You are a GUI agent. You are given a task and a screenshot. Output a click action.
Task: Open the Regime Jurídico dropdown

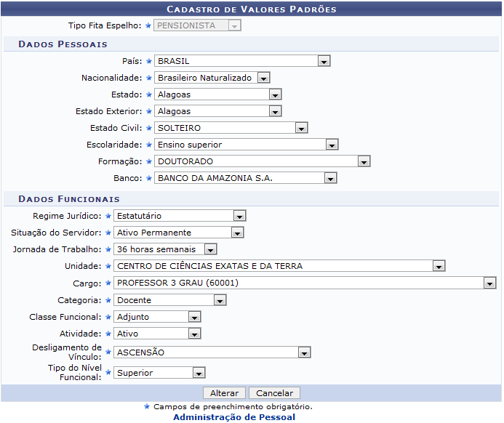180,216
